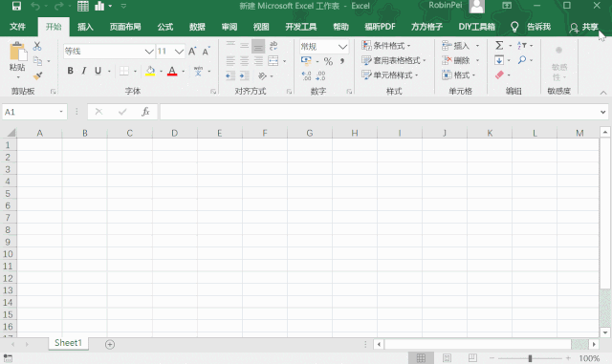Toggle Underline formatting
This screenshot has height=364, width=612.
click(98, 71)
